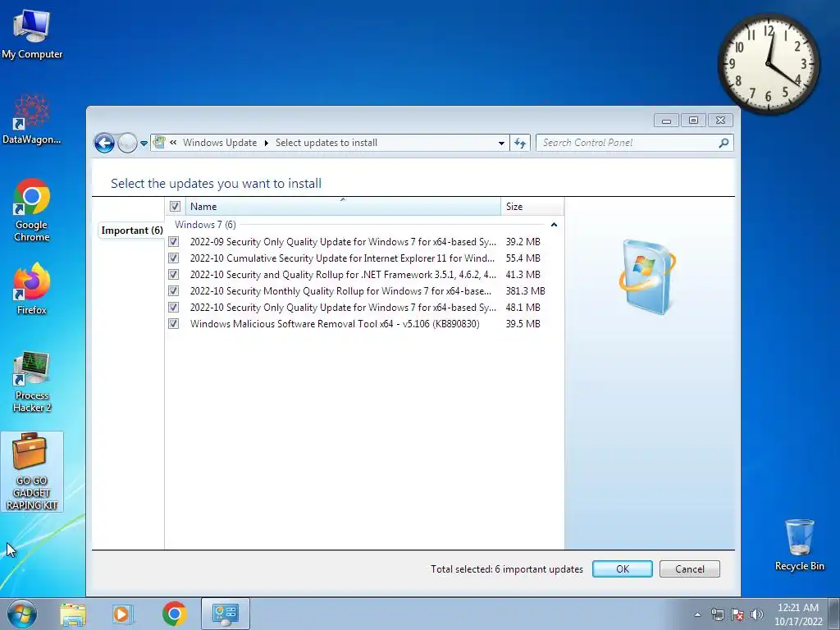Open Action Center flag in tray
The image size is (840, 630).
pos(737,614)
